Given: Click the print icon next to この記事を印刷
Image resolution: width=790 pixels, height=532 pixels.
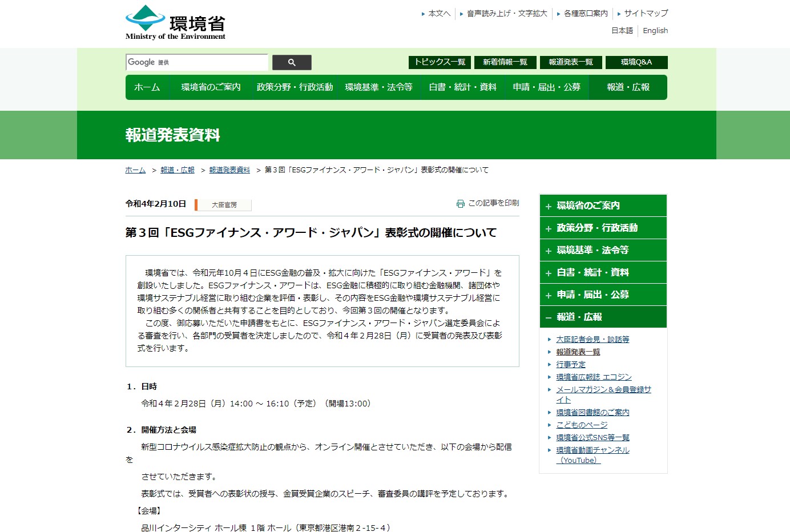Looking at the screenshot, I should coord(460,203).
